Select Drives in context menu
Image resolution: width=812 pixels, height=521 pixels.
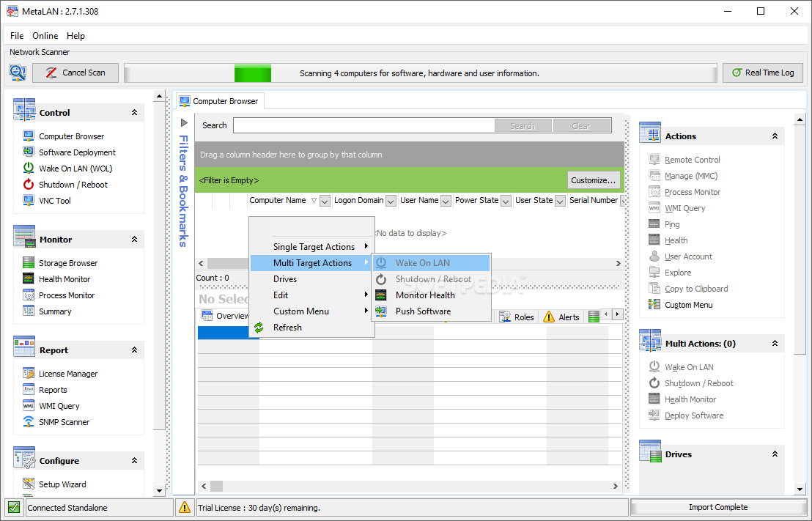(x=311, y=279)
